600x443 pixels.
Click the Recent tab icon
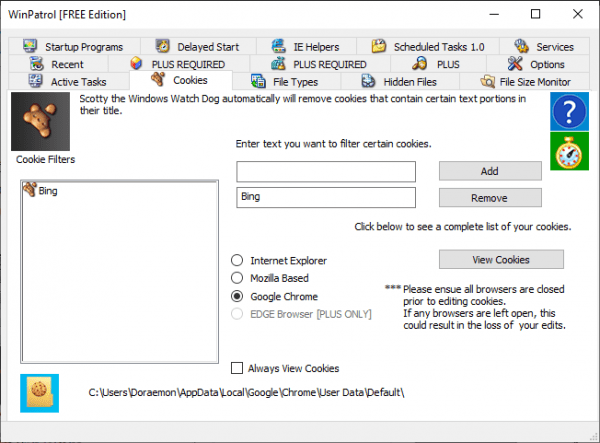[37, 64]
